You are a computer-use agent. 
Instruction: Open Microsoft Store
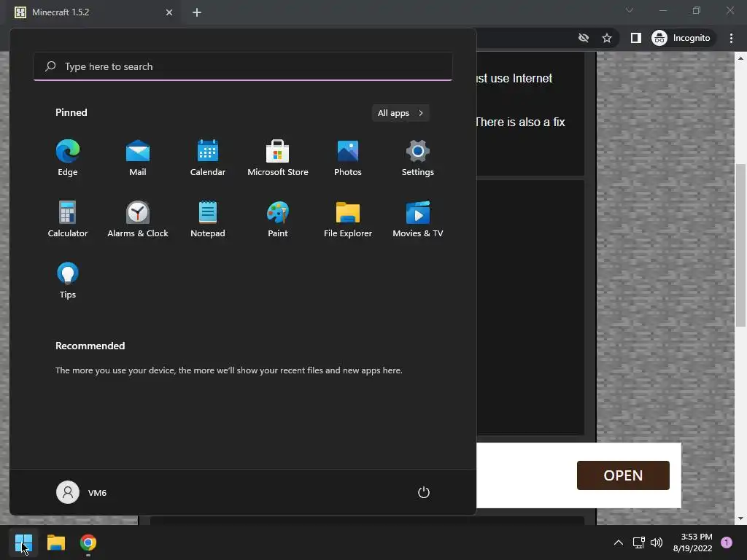(x=278, y=158)
